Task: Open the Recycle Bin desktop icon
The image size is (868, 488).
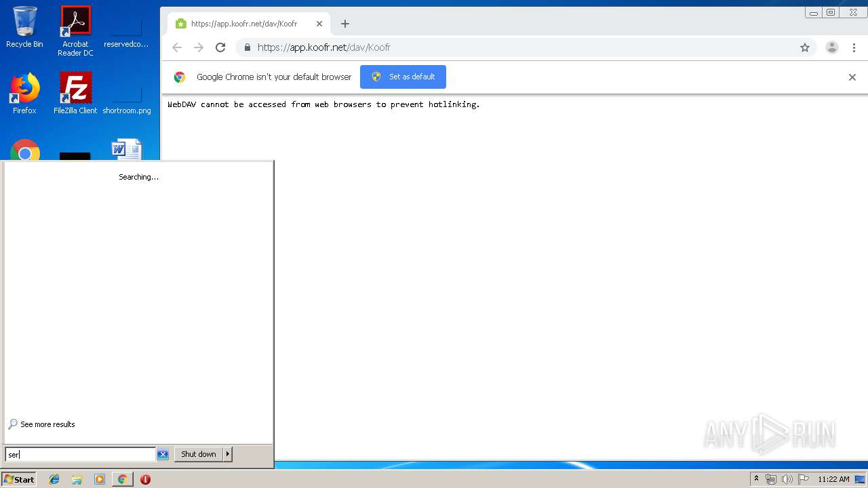Action: pyautogui.click(x=24, y=27)
